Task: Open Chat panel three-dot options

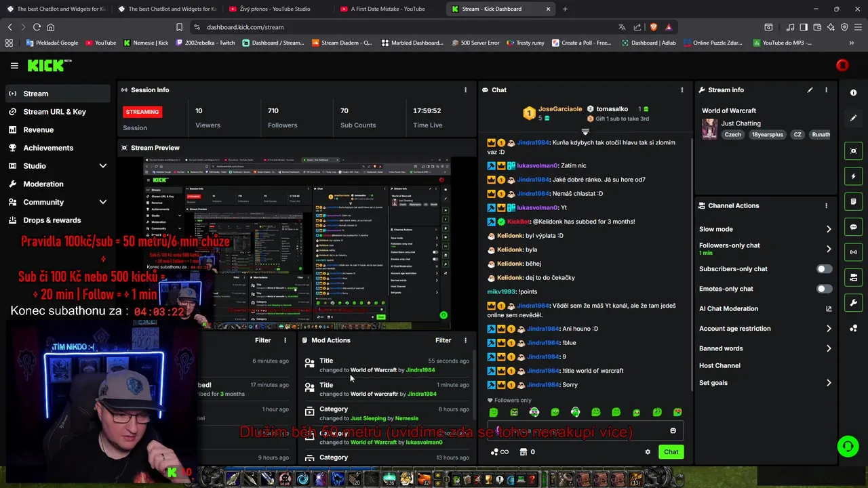Action: pos(682,89)
